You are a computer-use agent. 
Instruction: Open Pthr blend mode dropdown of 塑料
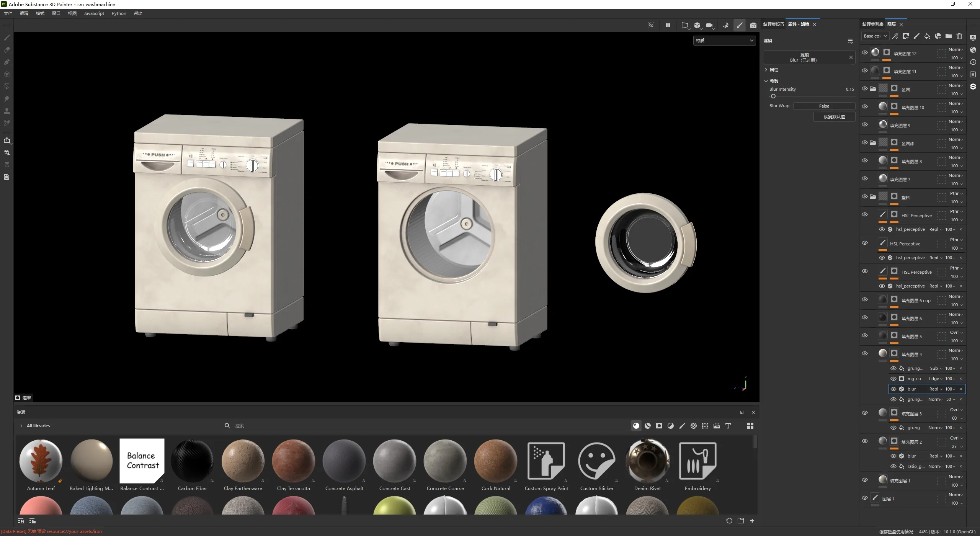pyautogui.click(x=956, y=193)
